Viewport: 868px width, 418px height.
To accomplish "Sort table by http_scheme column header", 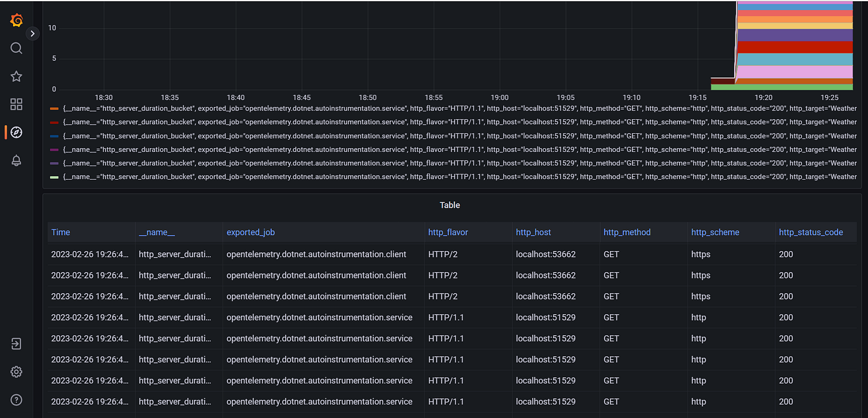I will [715, 232].
